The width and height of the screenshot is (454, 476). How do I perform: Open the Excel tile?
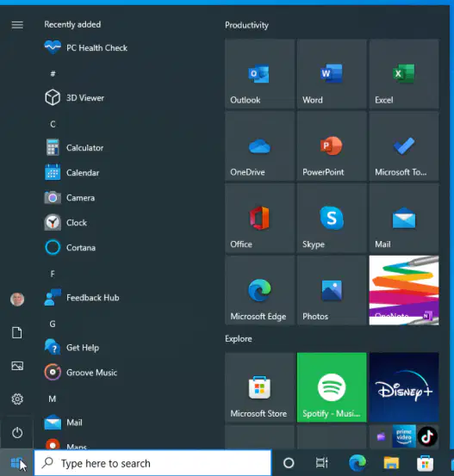(404, 74)
